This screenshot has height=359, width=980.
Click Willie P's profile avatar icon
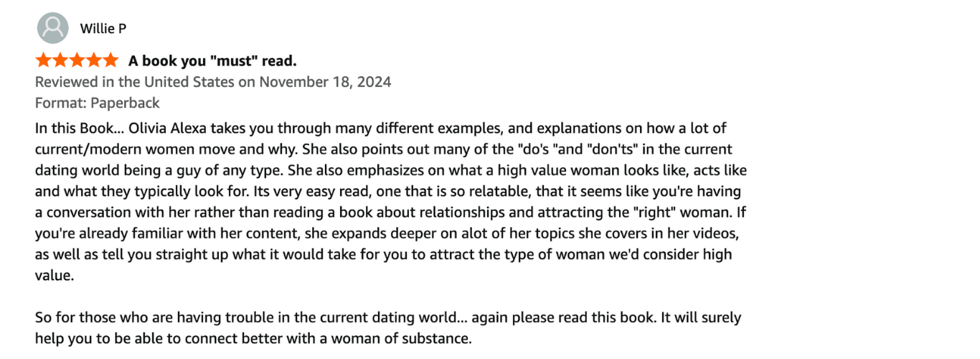[52, 29]
